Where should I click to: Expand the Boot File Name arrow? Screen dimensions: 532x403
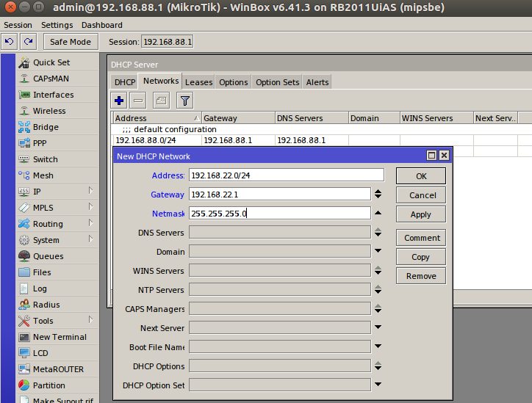click(x=378, y=347)
